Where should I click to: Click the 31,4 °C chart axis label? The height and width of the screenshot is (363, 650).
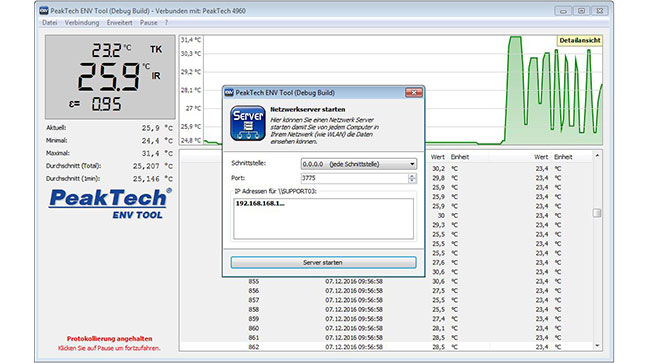tap(191, 40)
